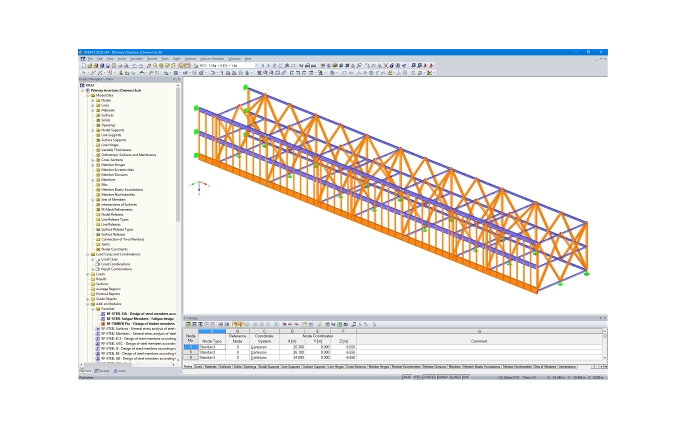
Task: Select RF-STEEL Fatigue Members module entry
Action: (140, 319)
